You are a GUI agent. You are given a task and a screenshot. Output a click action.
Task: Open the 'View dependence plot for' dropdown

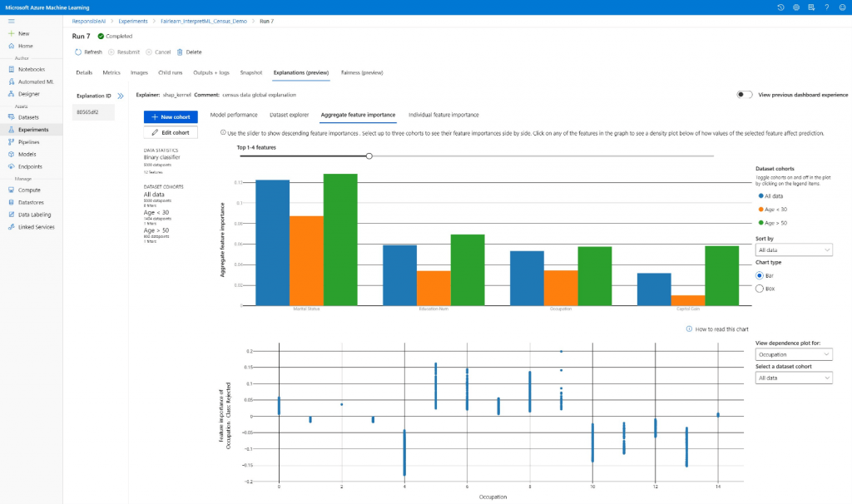[793, 353]
